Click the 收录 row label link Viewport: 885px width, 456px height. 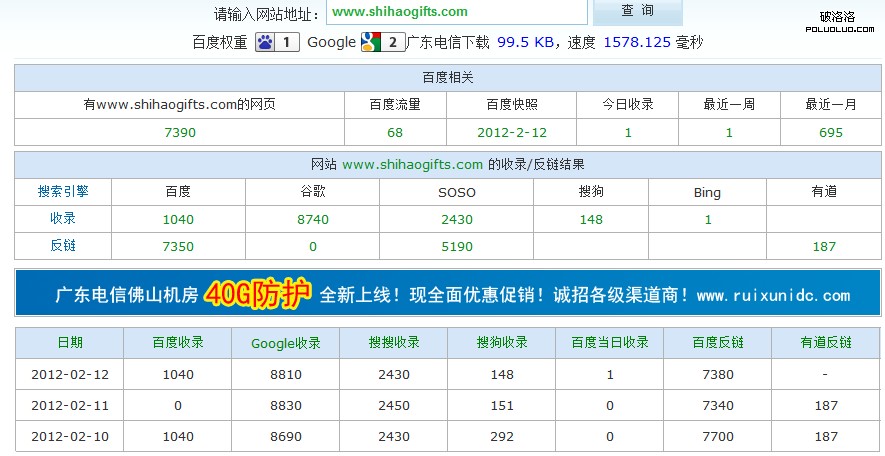click(x=63, y=218)
